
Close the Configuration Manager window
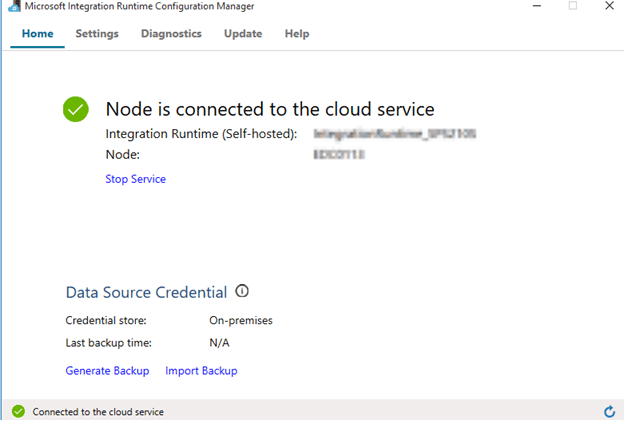(x=609, y=6)
